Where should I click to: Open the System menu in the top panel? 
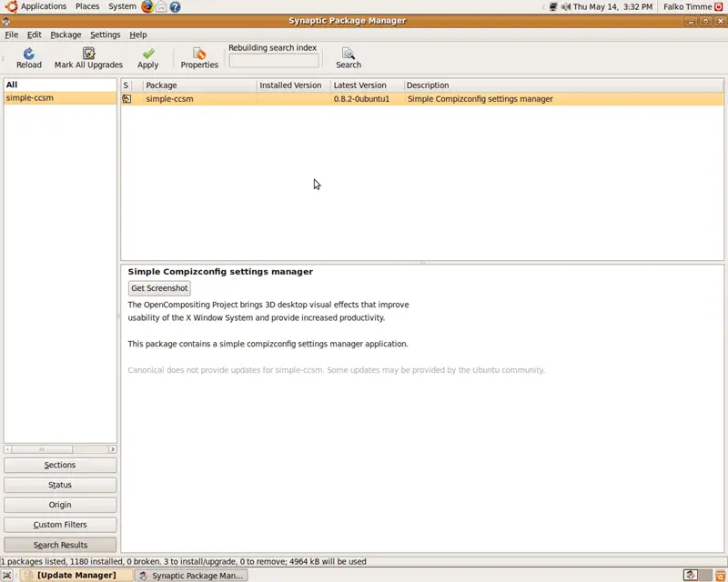point(123,6)
